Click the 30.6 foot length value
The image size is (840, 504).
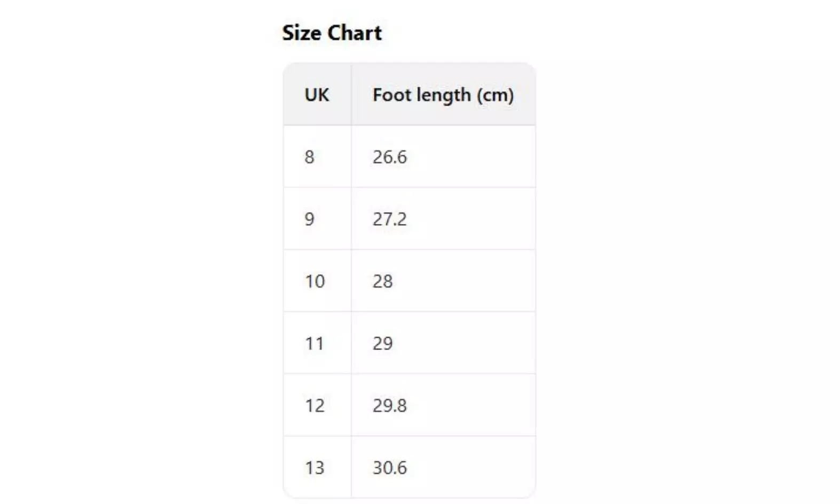[389, 468]
